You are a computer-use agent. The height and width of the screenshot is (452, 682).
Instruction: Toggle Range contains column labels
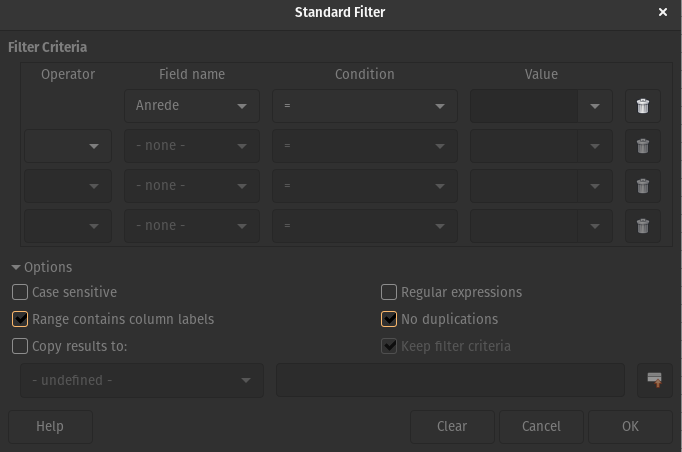coord(20,319)
